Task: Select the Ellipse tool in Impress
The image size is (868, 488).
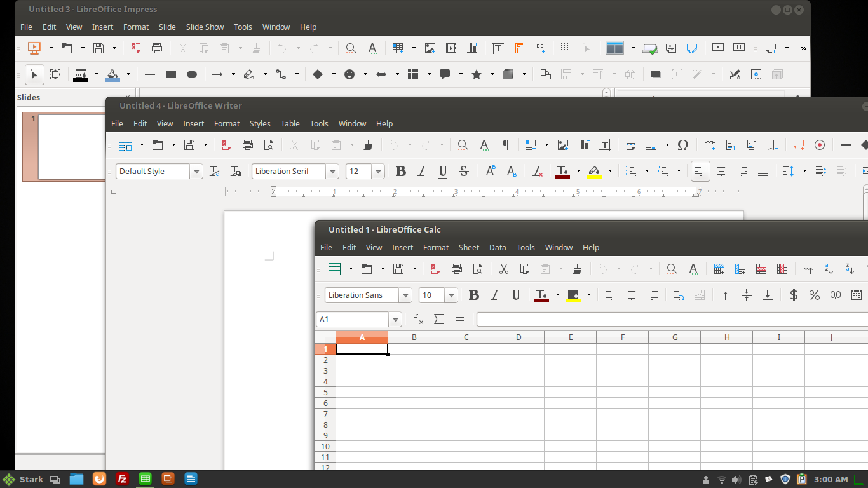Action: point(191,74)
